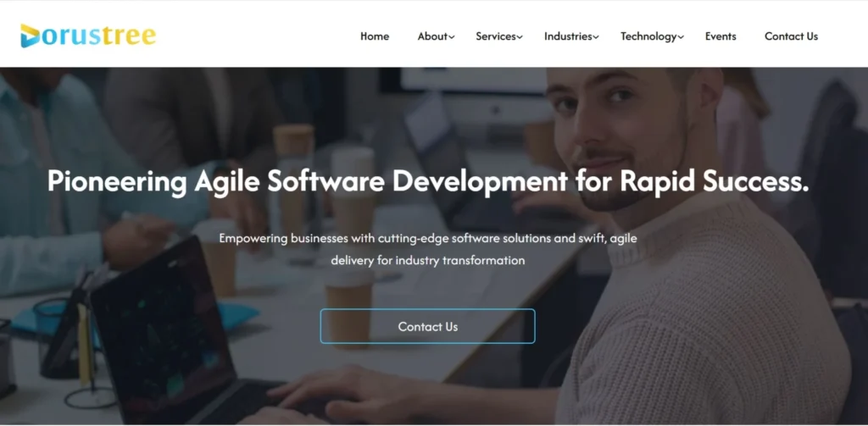Open the Technology menu item
Screen dimensions: 868x426
click(648, 36)
